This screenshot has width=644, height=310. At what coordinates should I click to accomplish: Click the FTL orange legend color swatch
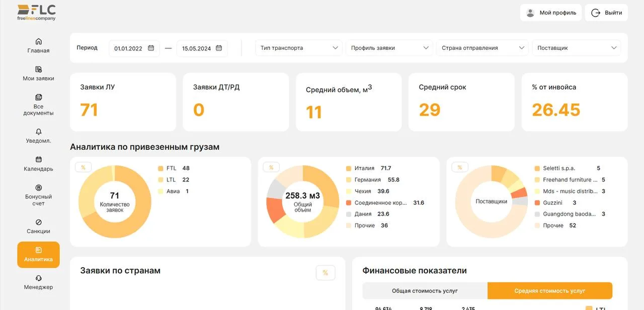[160, 168]
